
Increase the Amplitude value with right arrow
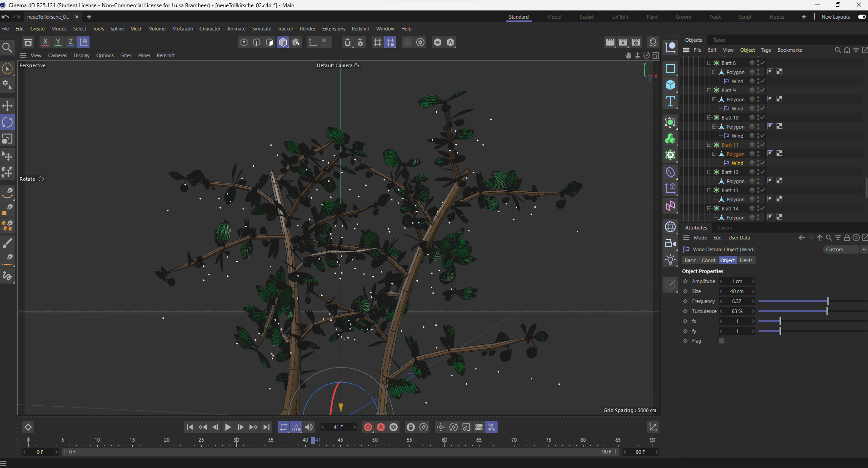[753, 281]
